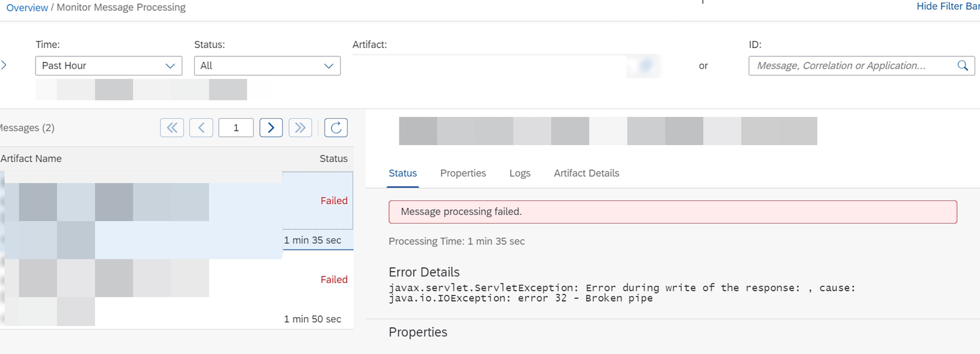Switch to the Logs tab
Screen dimensions: 980x354
tap(519, 173)
